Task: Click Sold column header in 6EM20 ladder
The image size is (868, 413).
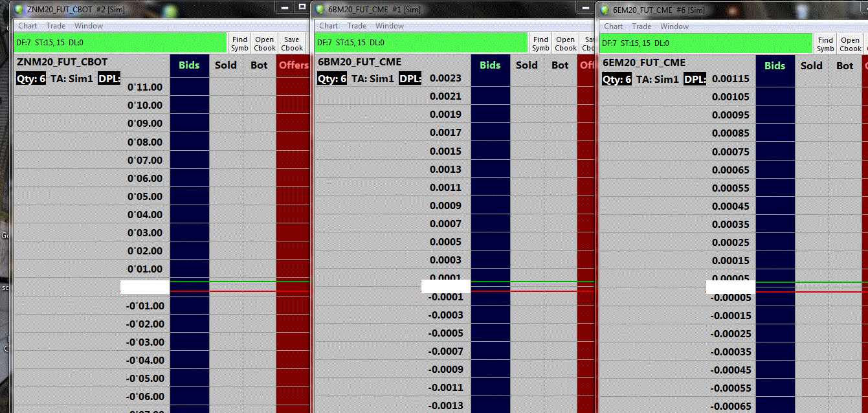Action: coord(812,66)
